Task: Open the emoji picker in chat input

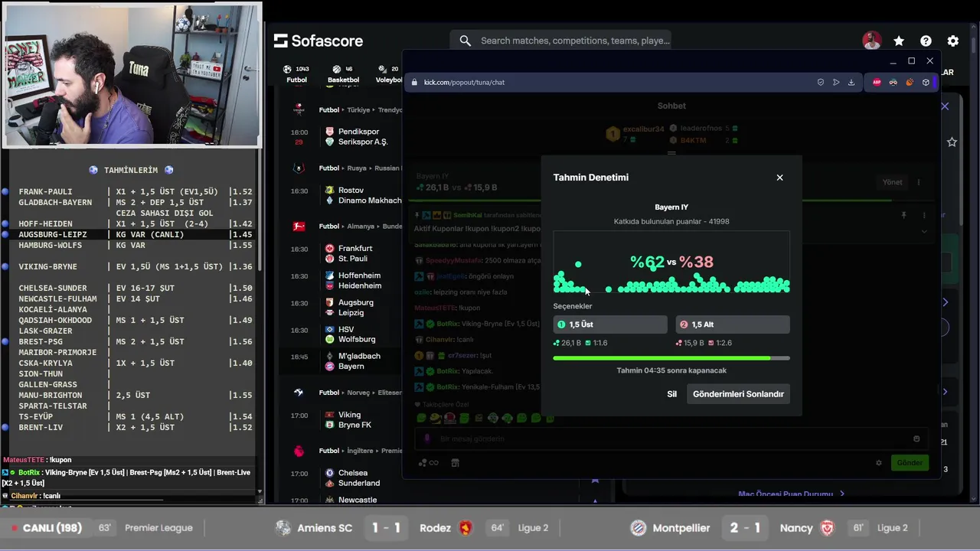Action: coord(916,439)
